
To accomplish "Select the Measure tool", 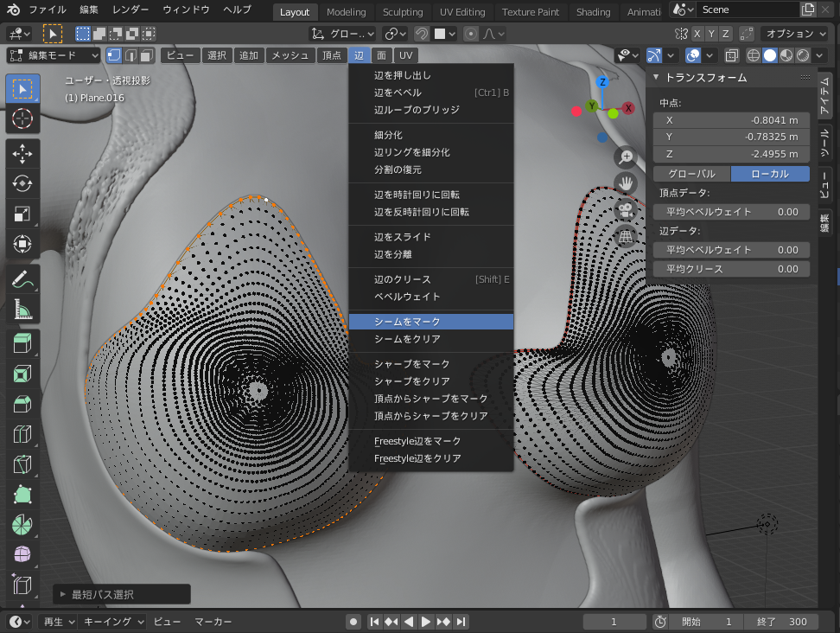I will click(x=22, y=310).
